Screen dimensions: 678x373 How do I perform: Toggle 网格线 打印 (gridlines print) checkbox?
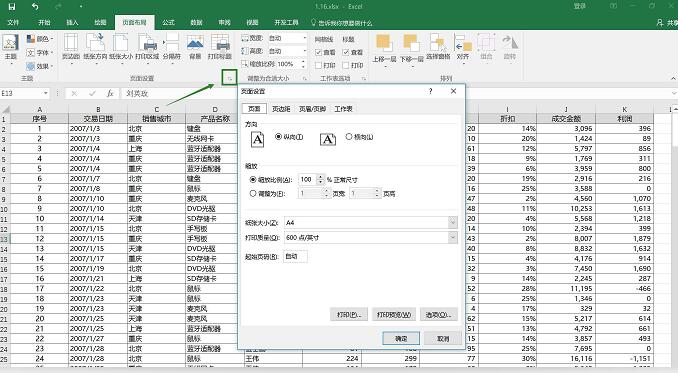point(319,65)
